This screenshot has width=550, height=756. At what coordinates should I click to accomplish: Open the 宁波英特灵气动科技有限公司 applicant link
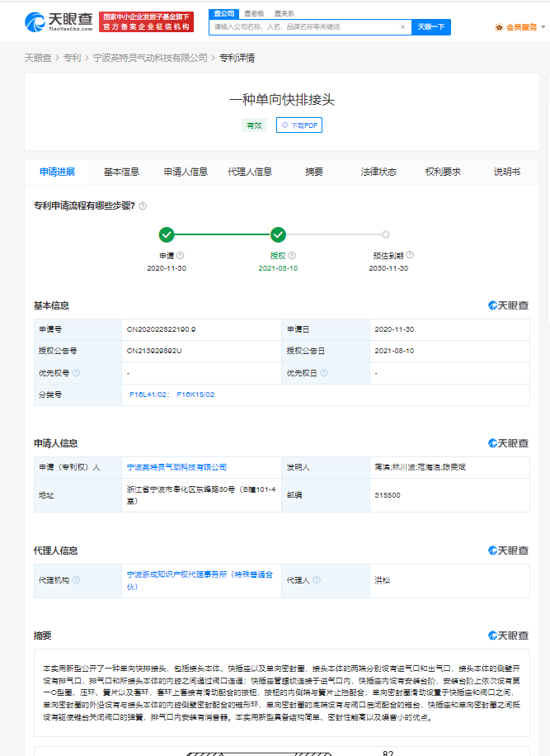(176, 467)
